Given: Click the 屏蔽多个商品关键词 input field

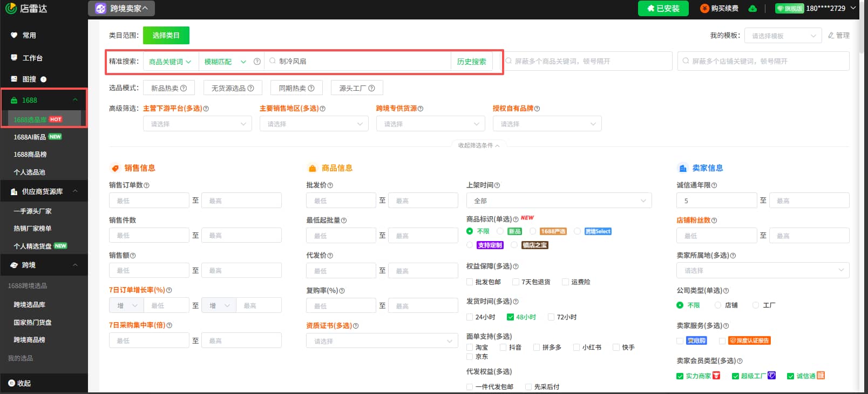Looking at the screenshot, I should [x=588, y=61].
